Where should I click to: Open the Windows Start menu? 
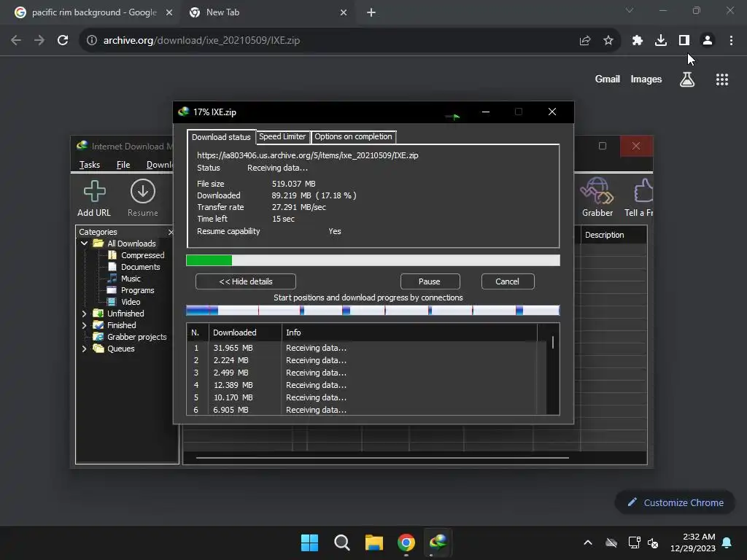[309, 542]
